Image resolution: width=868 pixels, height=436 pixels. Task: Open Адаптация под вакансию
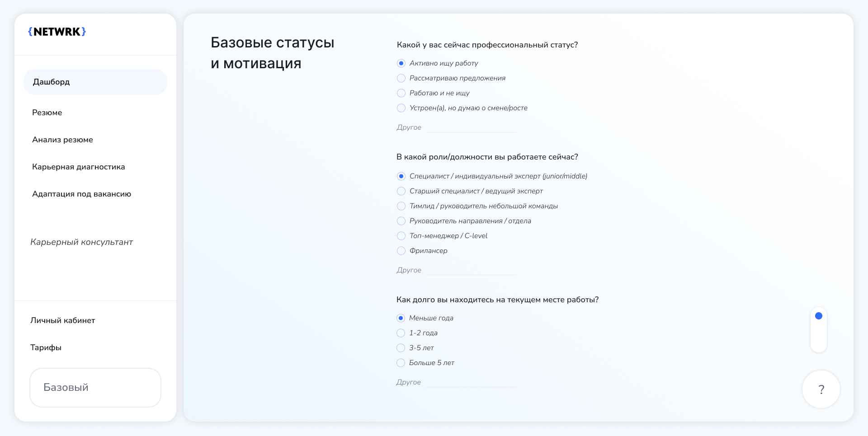click(81, 194)
